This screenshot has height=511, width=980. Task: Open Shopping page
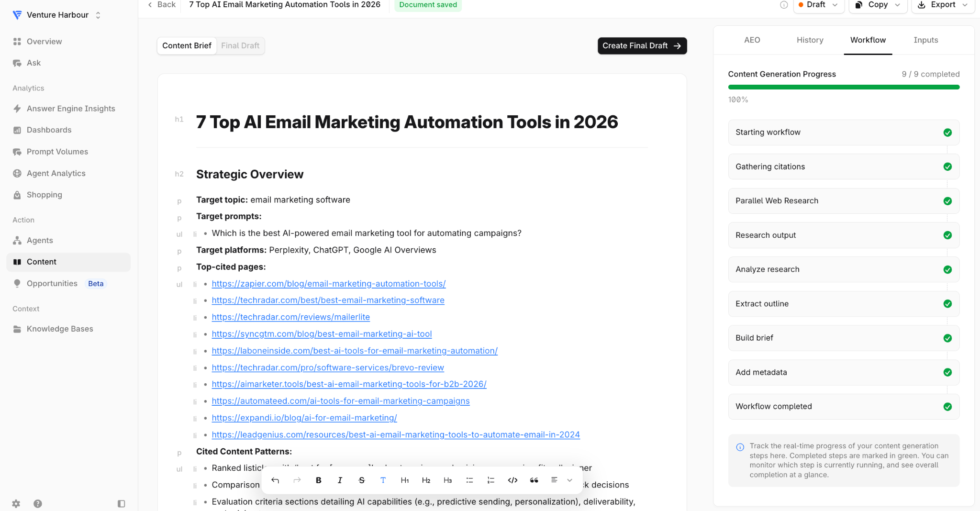point(68,195)
